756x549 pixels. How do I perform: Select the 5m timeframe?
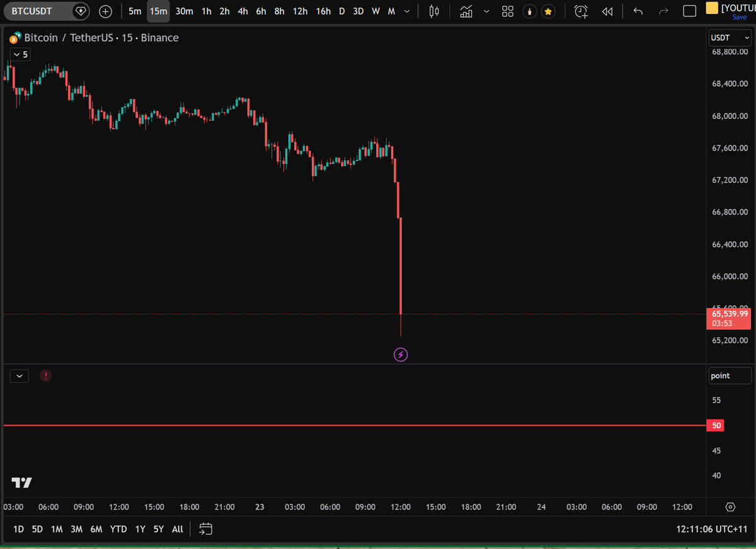135,11
